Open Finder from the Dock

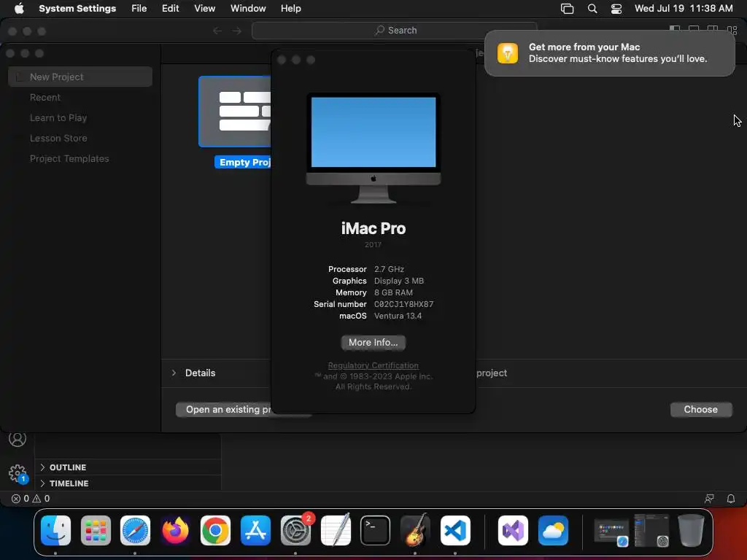(55, 531)
